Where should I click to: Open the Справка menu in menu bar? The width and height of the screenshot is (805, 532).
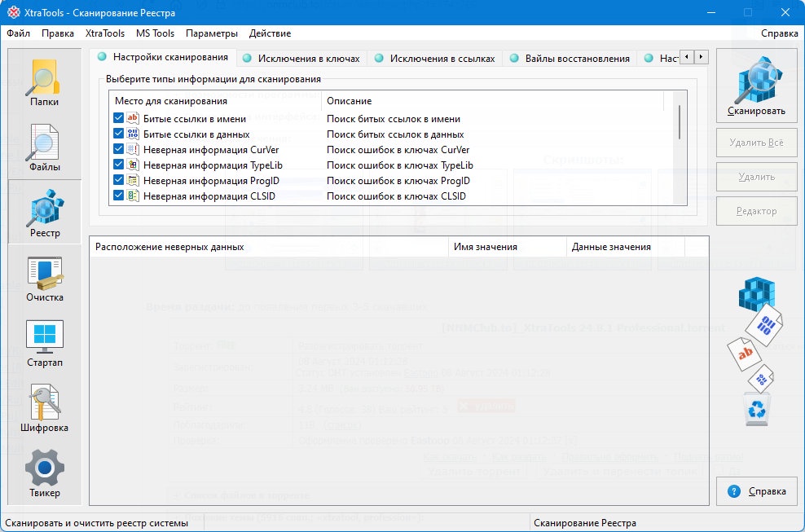(x=779, y=33)
